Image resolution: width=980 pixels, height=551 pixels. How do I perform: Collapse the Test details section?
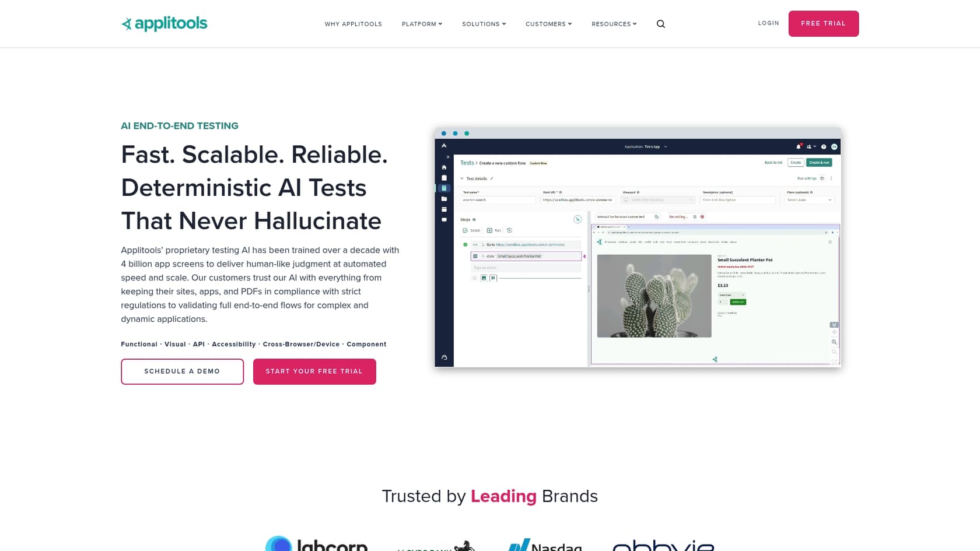462,178
